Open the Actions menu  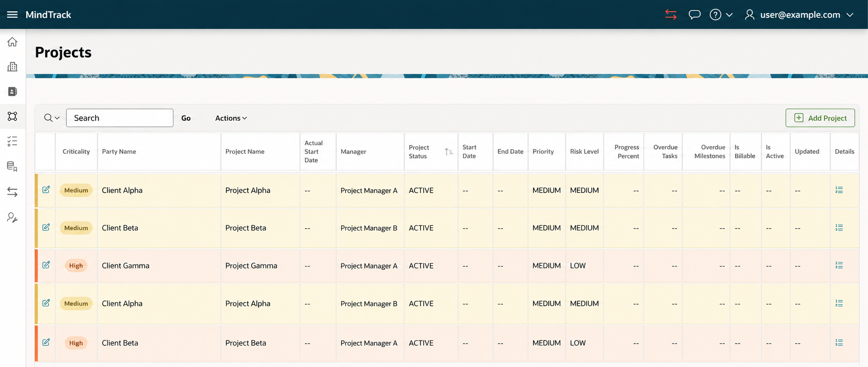pos(231,118)
